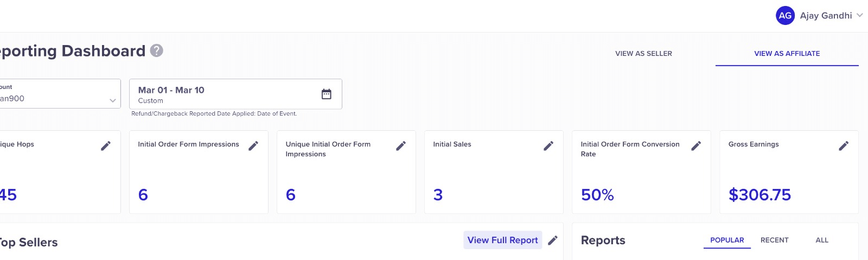The height and width of the screenshot is (260, 868).
Task: Click the AG user avatar
Action: [x=785, y=16]
